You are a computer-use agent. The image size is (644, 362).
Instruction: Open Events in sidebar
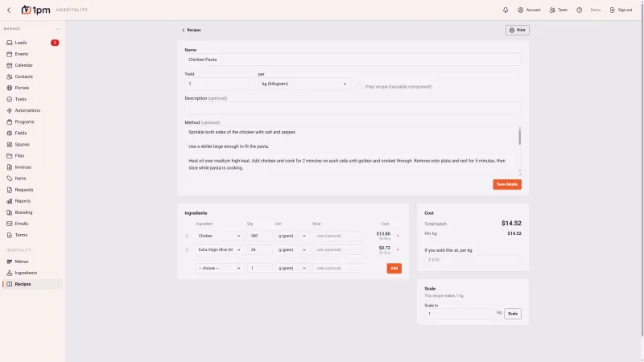(x=32, y=54)
